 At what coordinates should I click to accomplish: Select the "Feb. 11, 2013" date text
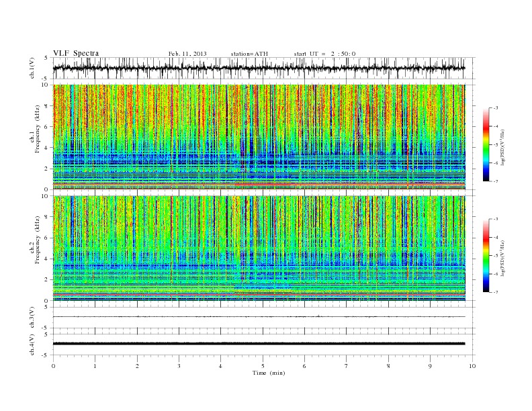tap(187, 54)
